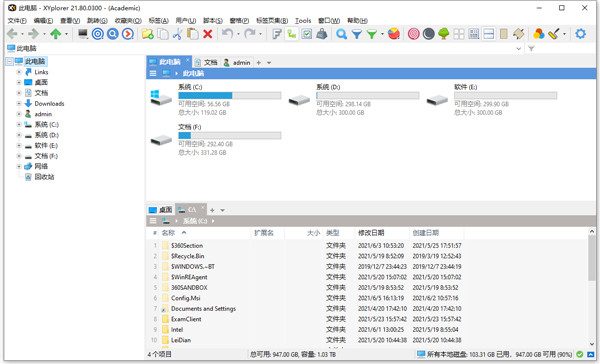600x364 pixels.
Task: Open the back-button history dropdown arrow
Action: [x=22, y=34]
